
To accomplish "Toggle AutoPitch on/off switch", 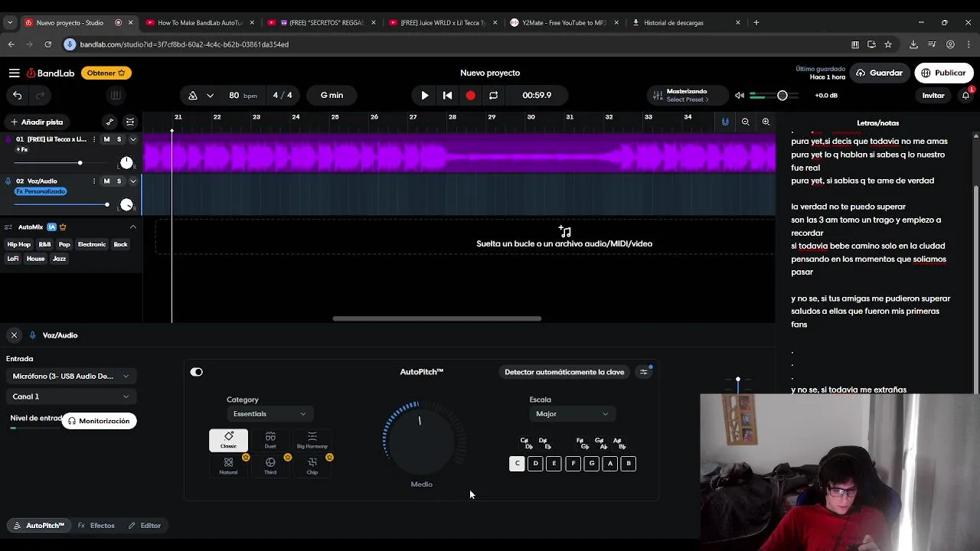I will [197, 372].
